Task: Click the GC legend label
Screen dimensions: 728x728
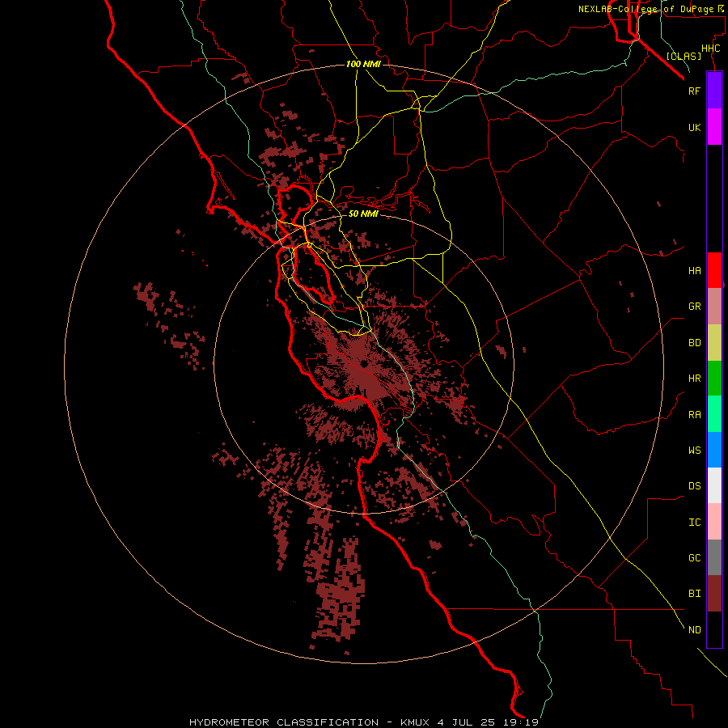Action: tap(695, 558)
